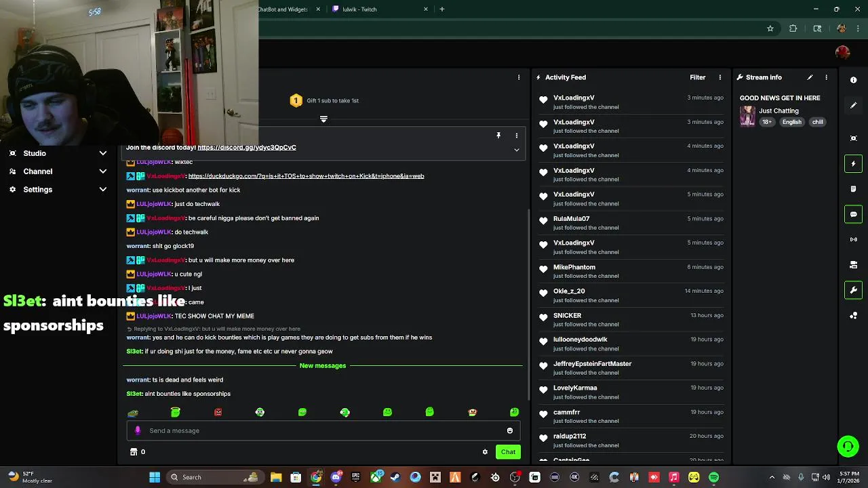Click the purple microphone icon in message box
Screen dimensions: 868x488
point(138,430)
